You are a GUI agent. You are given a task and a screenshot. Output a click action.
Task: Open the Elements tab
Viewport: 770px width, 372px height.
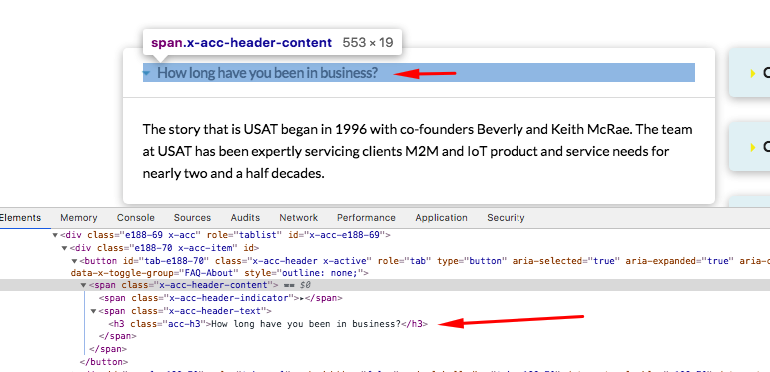point(20,217)
